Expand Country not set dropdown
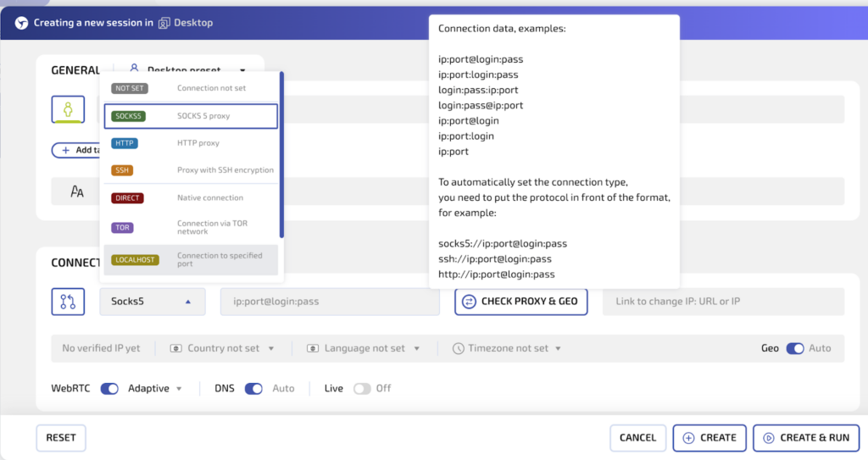The width and height of the screenshot is (868, 460). point(223,348)
